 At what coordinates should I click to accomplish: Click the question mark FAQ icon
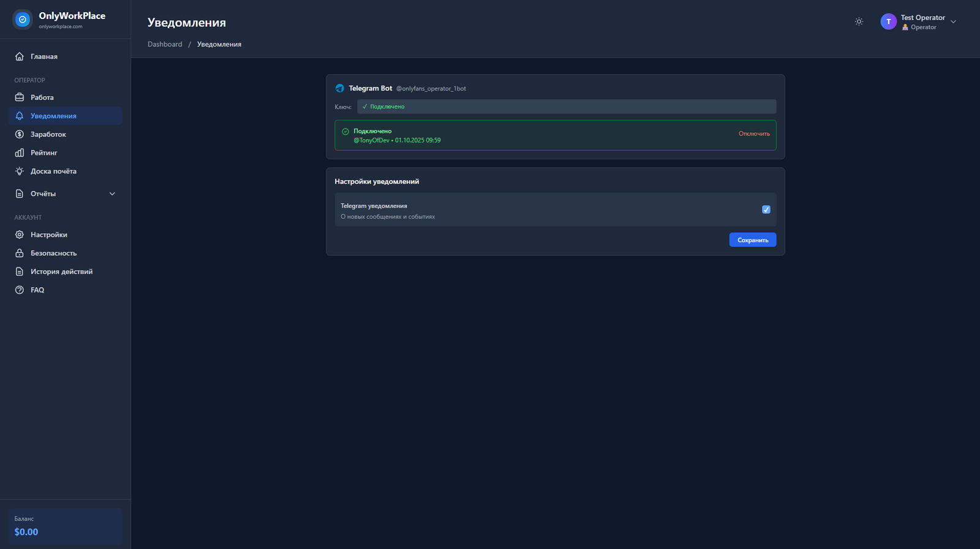pyautogui.click(x=20, y=290)
